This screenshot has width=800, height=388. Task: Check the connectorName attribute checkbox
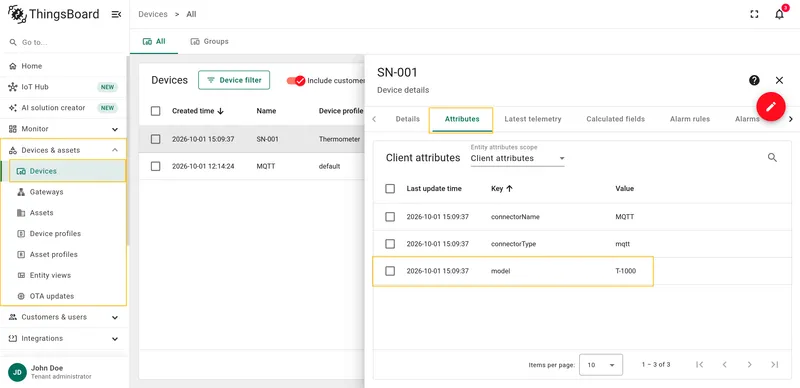(390, 217)
